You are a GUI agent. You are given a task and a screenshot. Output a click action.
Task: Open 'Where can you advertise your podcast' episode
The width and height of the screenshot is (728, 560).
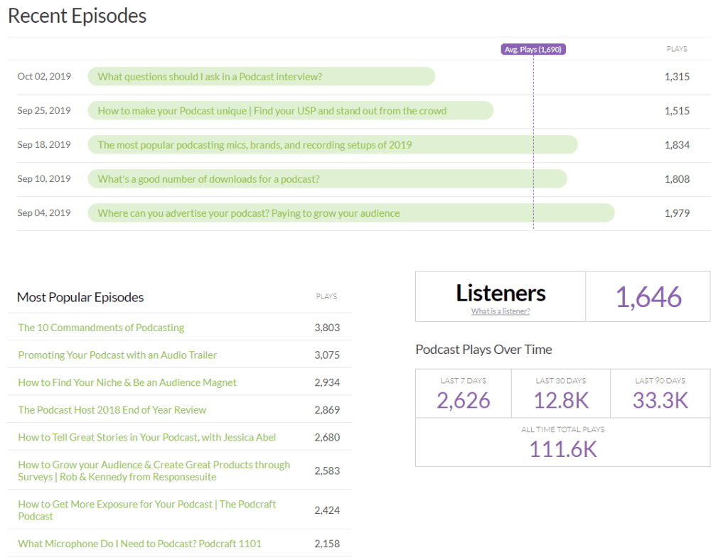[248, 213]
